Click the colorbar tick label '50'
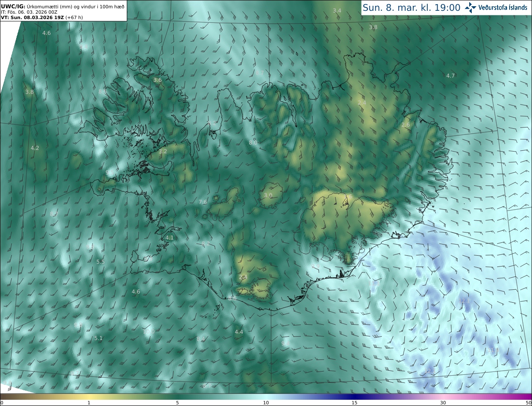 [528, 403]
